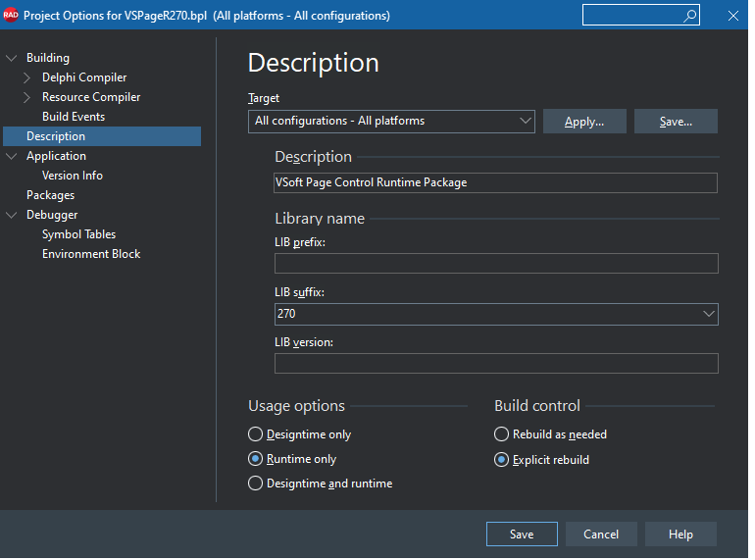Open the Version Info page
Screen dimensions: 755x560
(x=74, y=177)
